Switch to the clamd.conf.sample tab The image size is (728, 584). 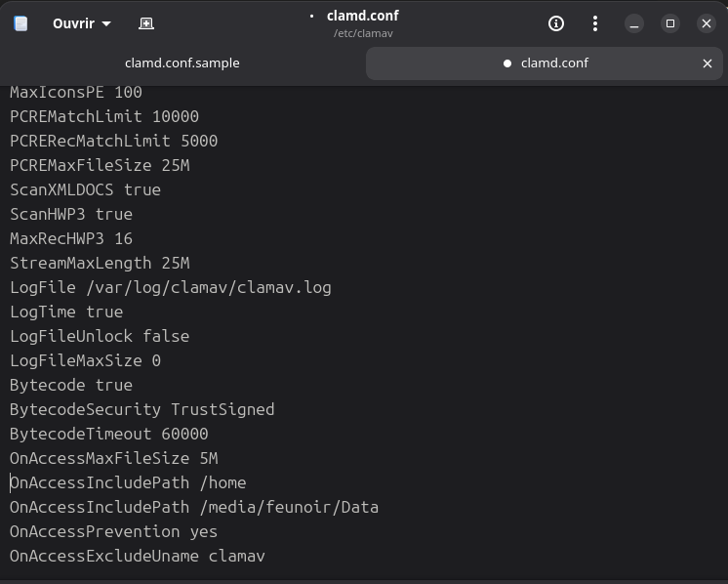tap(182, 63)
